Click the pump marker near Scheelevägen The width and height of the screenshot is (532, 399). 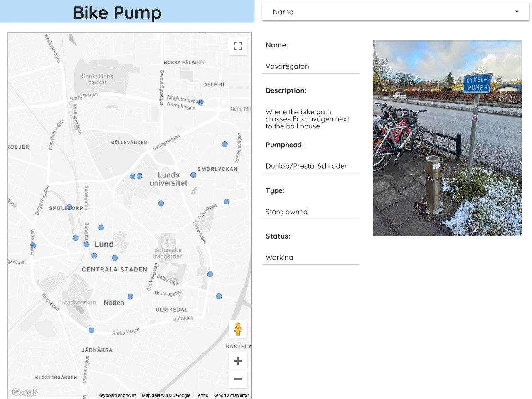[224, 144]
